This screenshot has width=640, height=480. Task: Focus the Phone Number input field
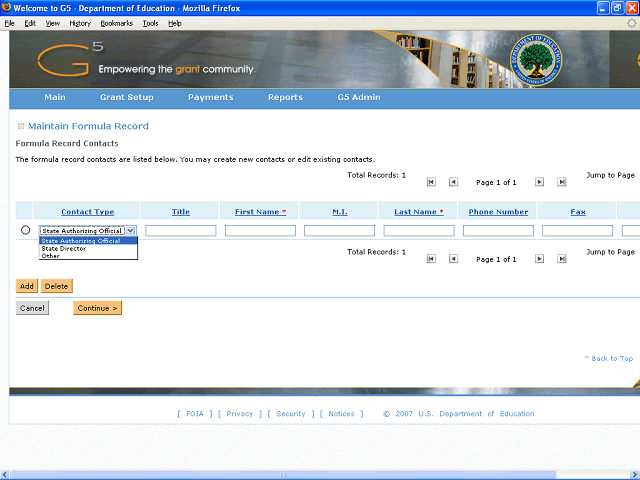(x=498, y=231)
